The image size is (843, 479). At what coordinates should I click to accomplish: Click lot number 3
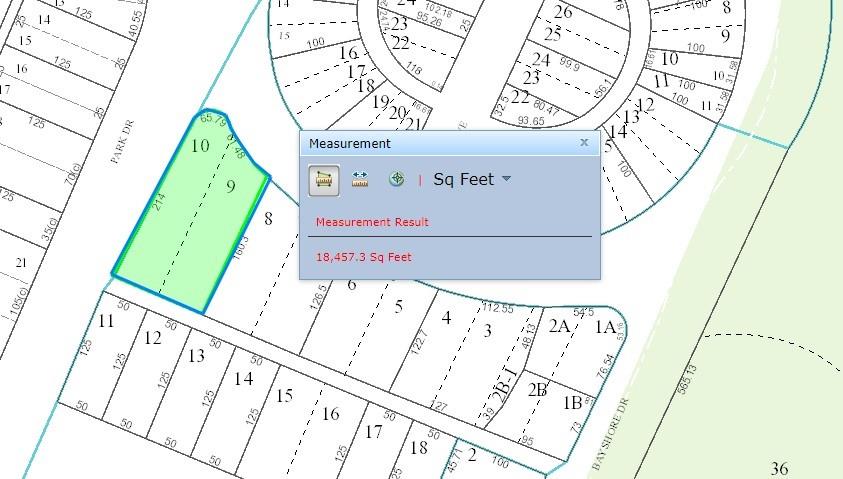(487, 330)
